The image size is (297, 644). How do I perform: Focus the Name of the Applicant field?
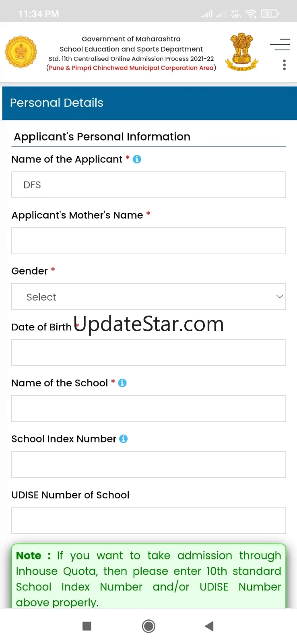pos(148,185)
